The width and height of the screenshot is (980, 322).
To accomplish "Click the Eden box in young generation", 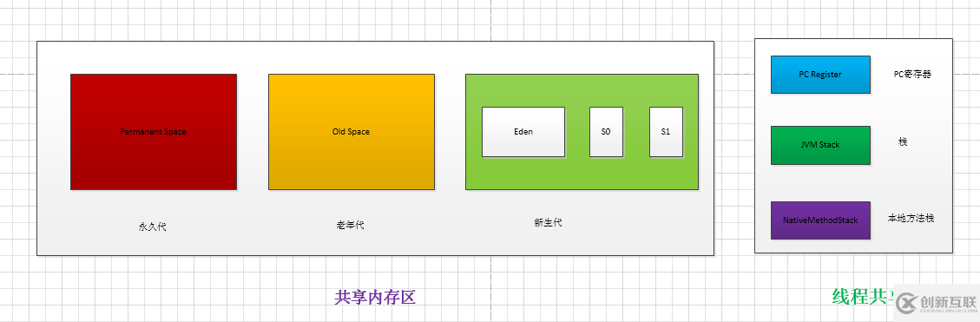I will (x=523, y=132).
